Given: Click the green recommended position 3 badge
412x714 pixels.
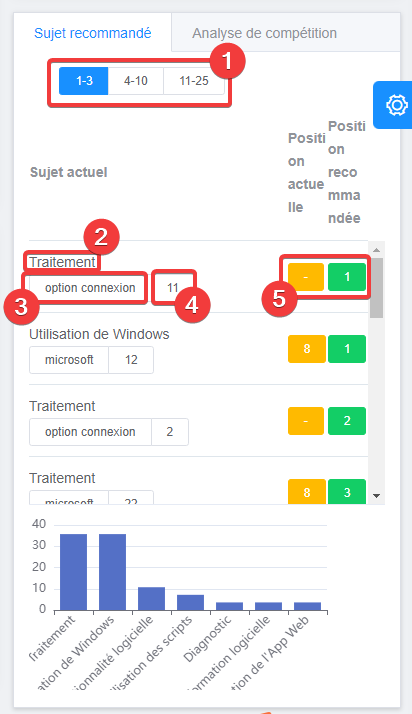Looking at the screenshot, I should 347,492.
